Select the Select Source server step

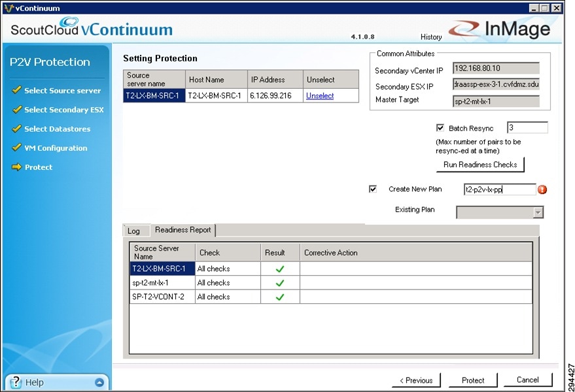(62, 91)
